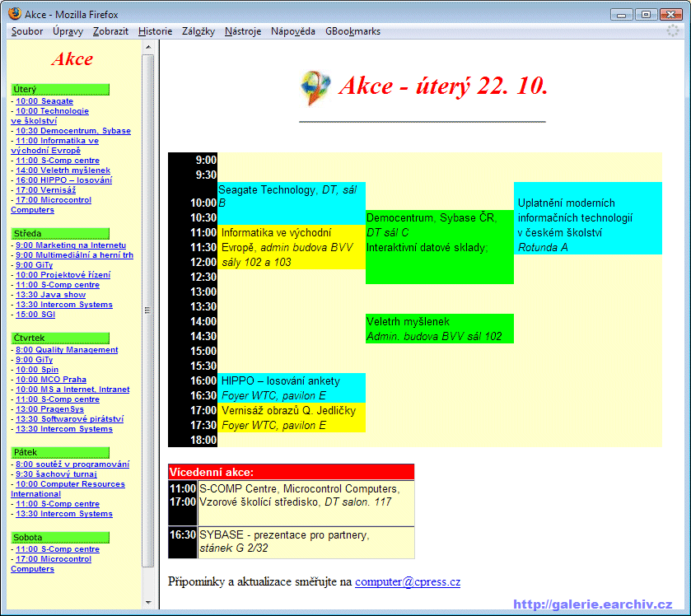Open the 9:00 GiTy link under Čtvrtek
This screenshot has width=691, height=616.
coord(35,360)
